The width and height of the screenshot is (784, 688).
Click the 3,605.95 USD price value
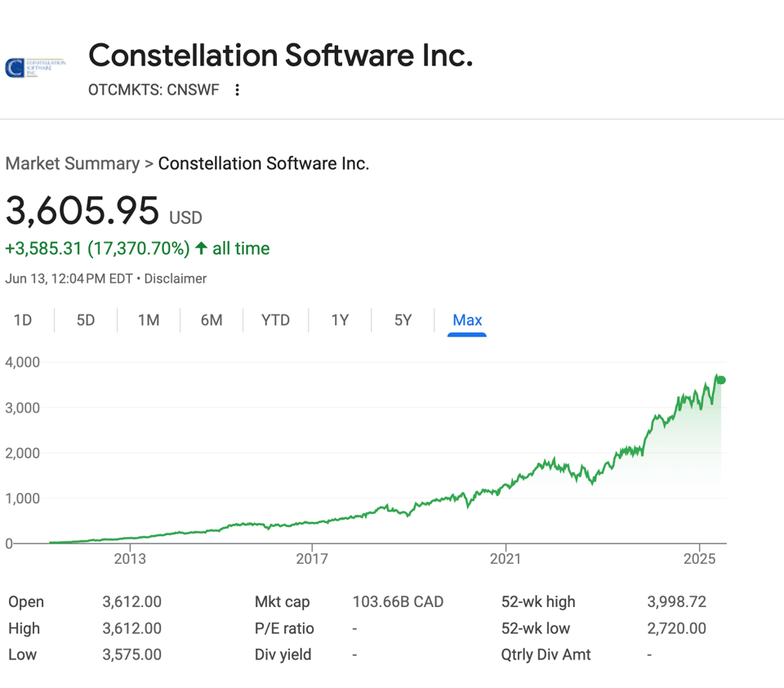click(82, 211)
